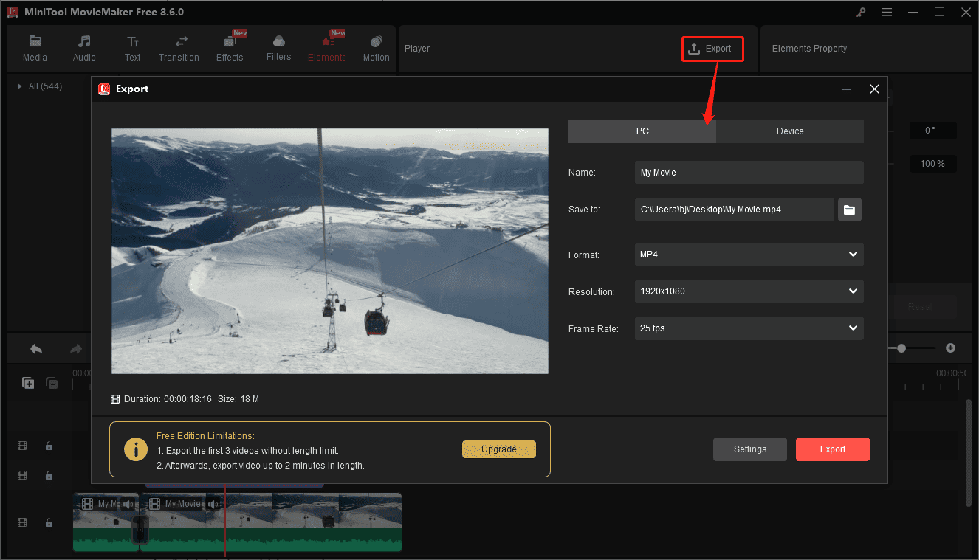Screen dimensions: 979x560
Task: Click the yellow Upgrade button
Action: [499, 449]
